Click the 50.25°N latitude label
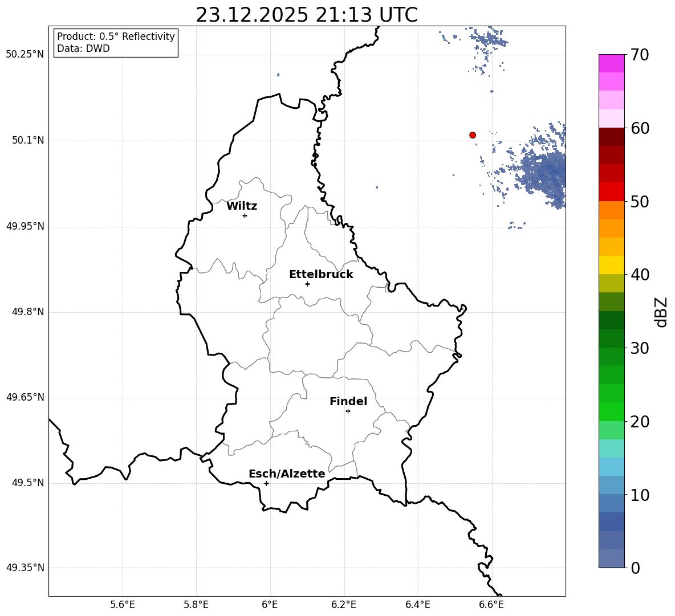The height and width of the screenshot is (616, 675). coord(25,55)
